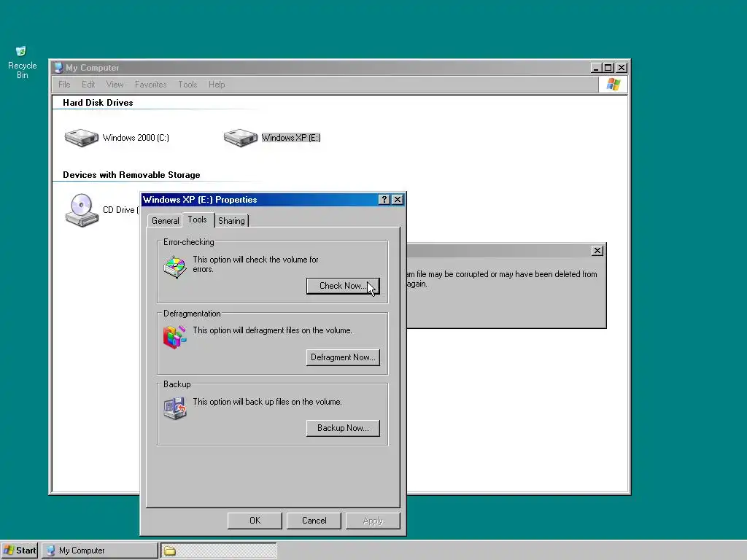Click the Defragment Now... button
The width and height of the screenshot is (747, 560).
[343, 357]
